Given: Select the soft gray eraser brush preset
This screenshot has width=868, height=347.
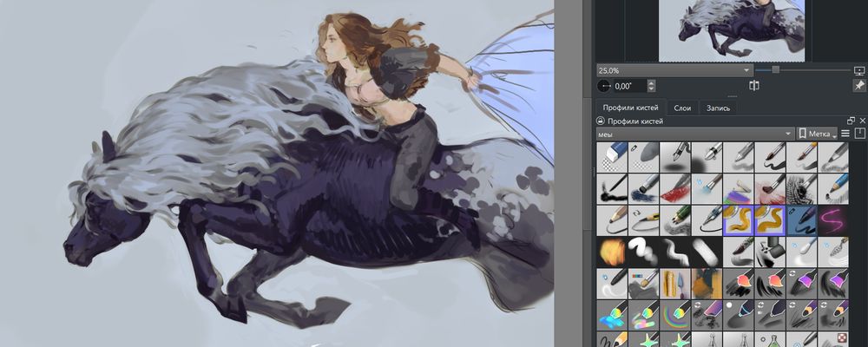Looking at the screenshot, I should point(644,157).
